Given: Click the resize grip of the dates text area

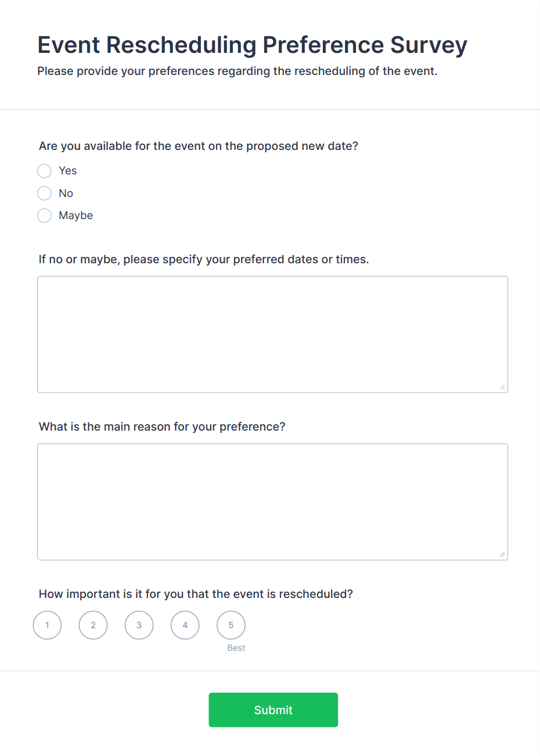Looking at the screenshot, I should pos(502,386).
